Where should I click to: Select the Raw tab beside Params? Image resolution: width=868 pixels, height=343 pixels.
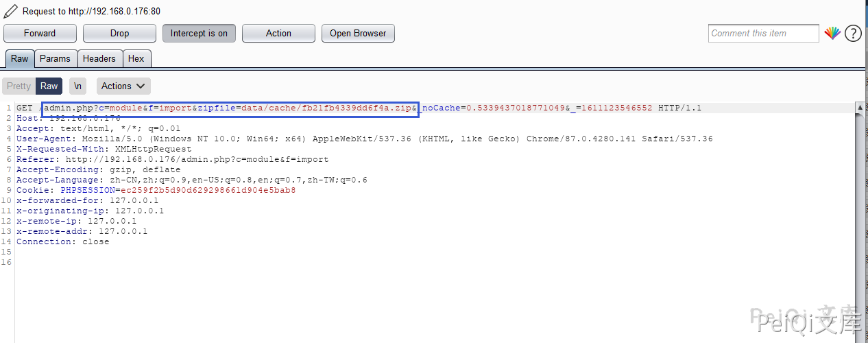click(19, 58)
